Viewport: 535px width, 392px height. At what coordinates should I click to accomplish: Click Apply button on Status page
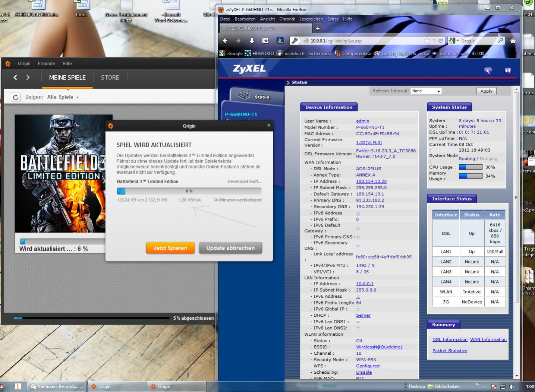[486, 91]
